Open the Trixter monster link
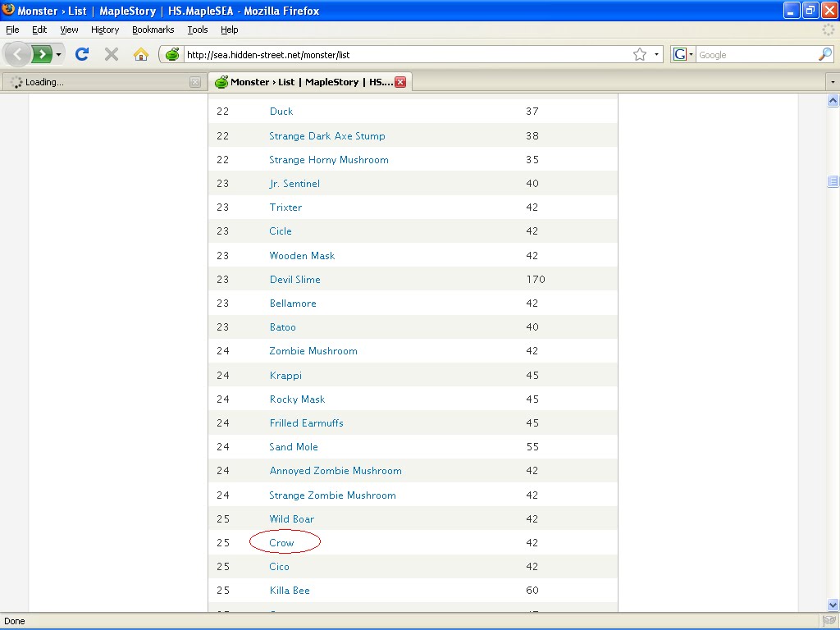 285,208
